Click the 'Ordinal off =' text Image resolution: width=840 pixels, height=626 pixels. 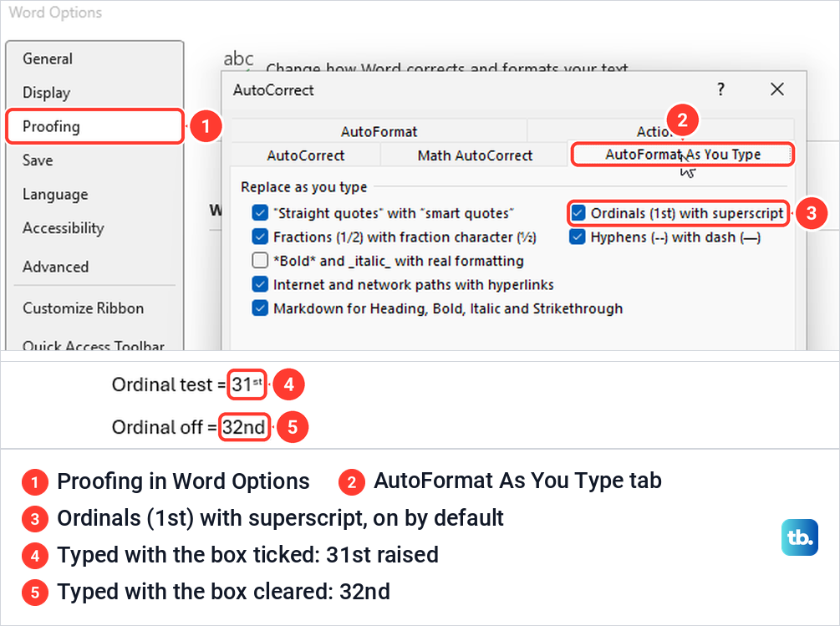tap(164, 427)
